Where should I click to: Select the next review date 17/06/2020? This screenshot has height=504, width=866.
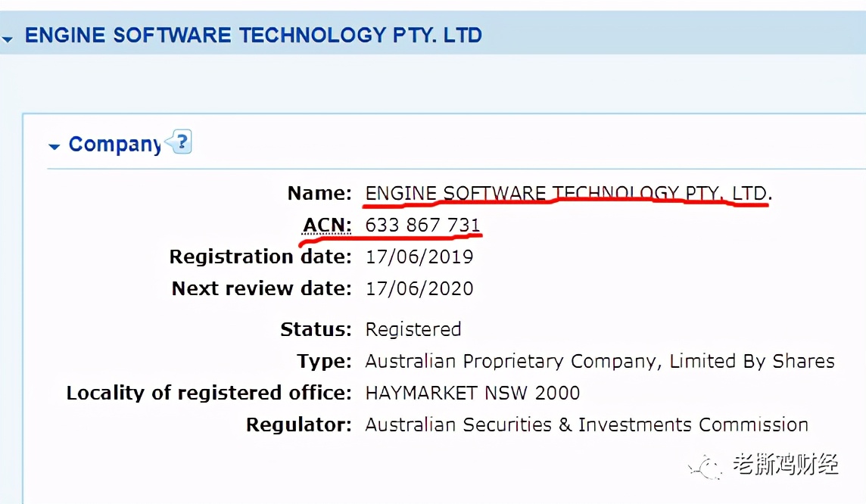419,288
